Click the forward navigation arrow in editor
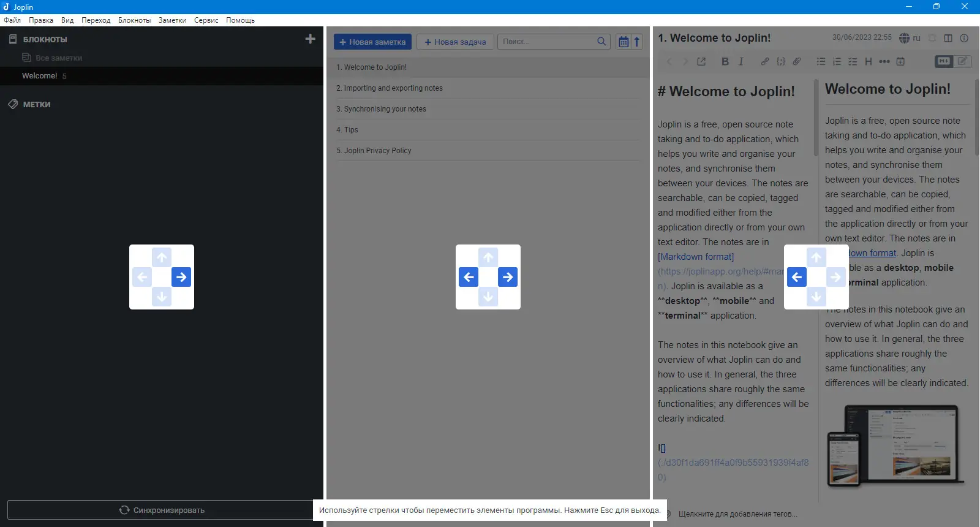The width and height of the screenshot is (980, 527). tap(685, 61)
